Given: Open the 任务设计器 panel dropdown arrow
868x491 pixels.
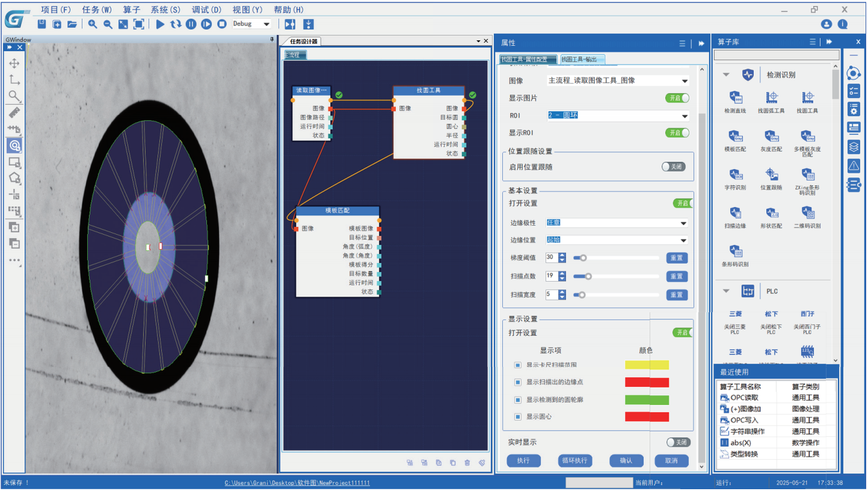Looking at the screenshot, I should tap(478, 41).
